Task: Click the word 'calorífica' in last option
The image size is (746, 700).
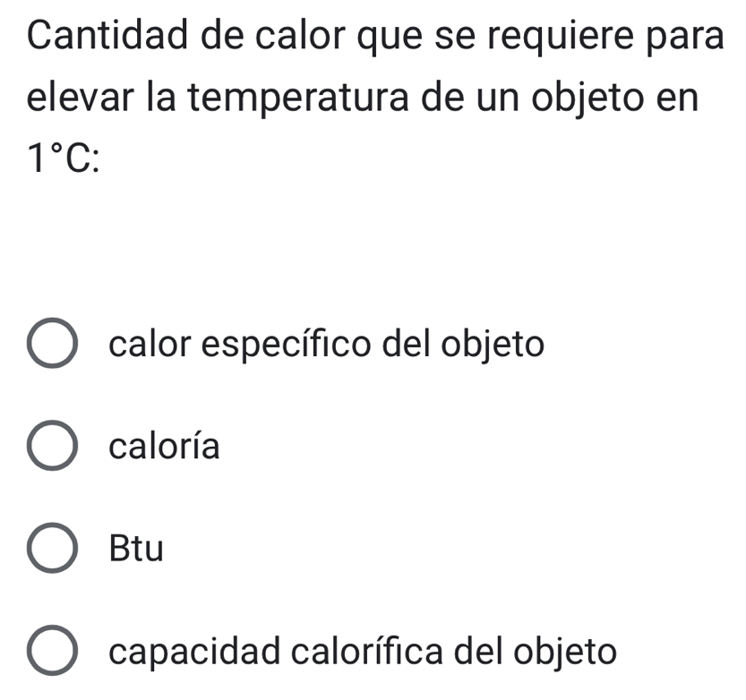Action: pyautogui.click(x=367, y=651)
